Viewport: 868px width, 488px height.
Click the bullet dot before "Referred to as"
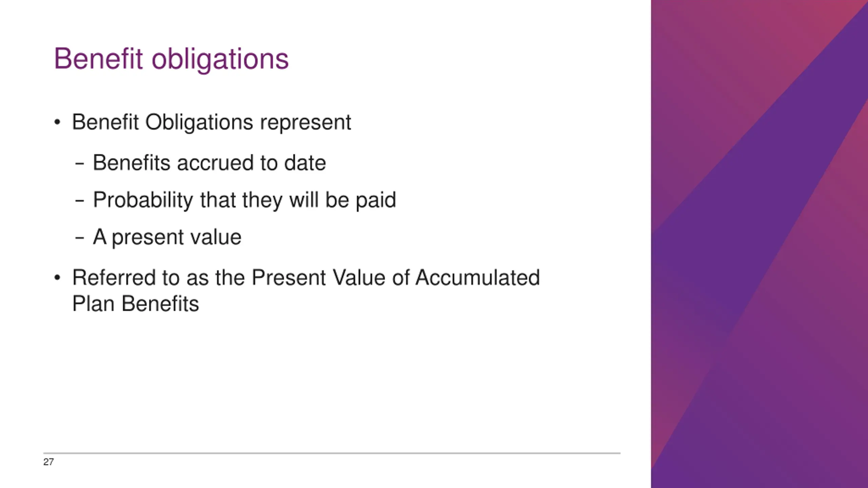coord(57,278)
